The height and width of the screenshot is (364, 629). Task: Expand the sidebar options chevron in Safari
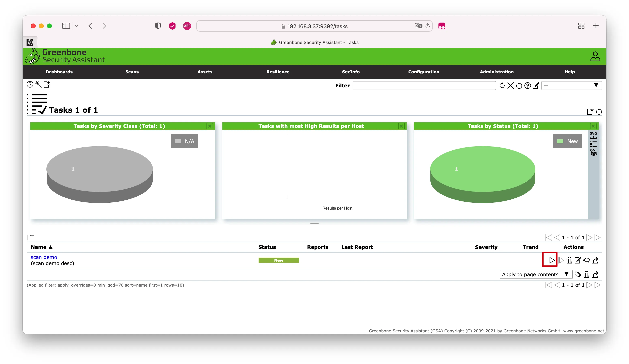click(x=77, y=26)
